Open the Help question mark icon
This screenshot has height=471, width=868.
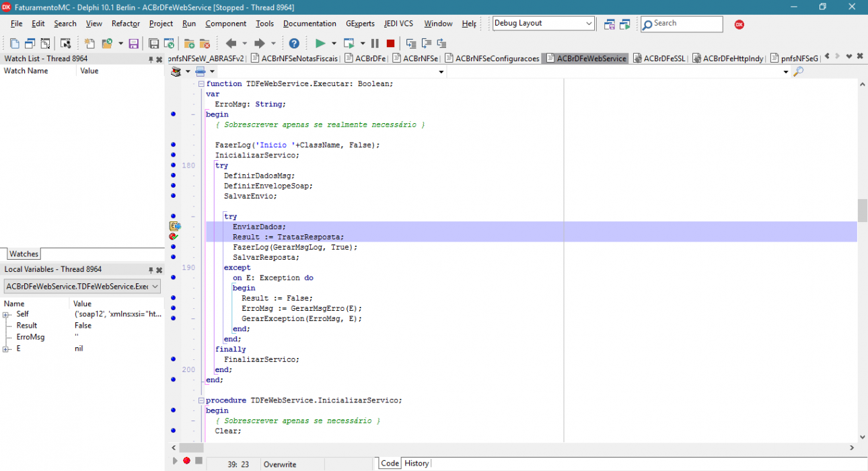tap(294, 43)
